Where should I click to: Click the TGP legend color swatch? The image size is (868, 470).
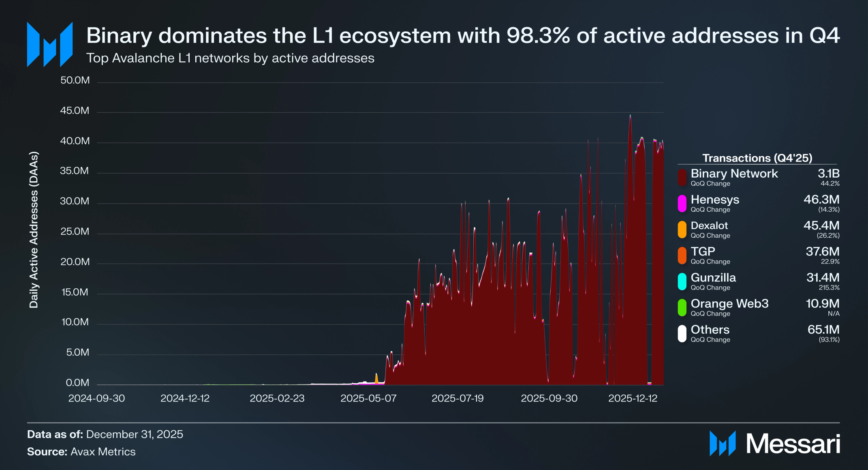click(682, 255)
